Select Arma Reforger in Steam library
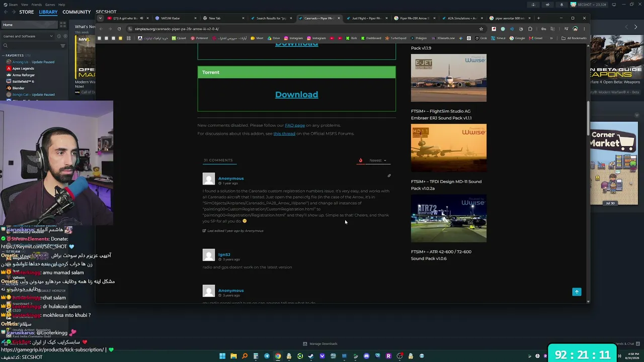Image resolution: width=644 pixels, height=362 pixels. point(24,75)
